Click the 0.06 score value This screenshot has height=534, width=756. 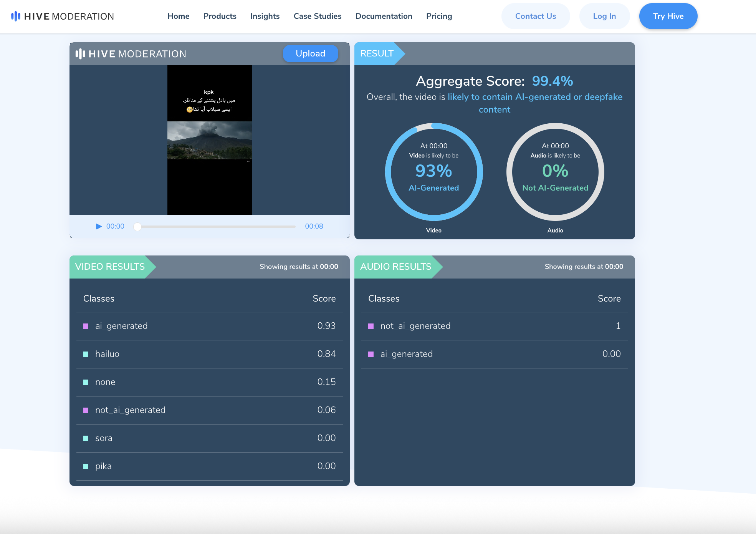pos(326,410)
